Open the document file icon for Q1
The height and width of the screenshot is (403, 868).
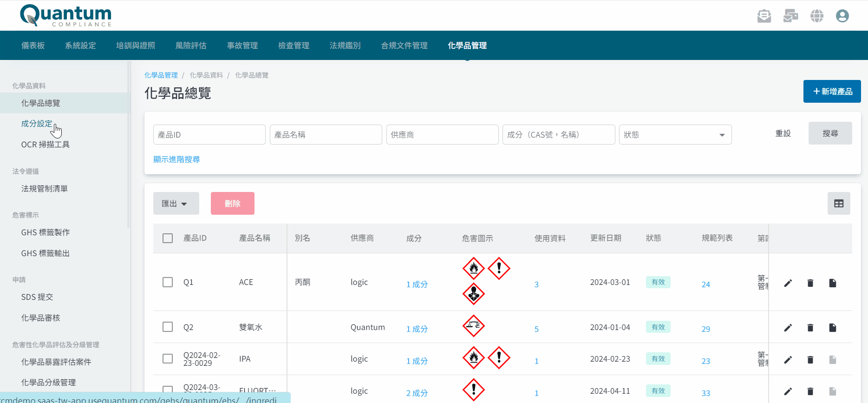[832, 283]
